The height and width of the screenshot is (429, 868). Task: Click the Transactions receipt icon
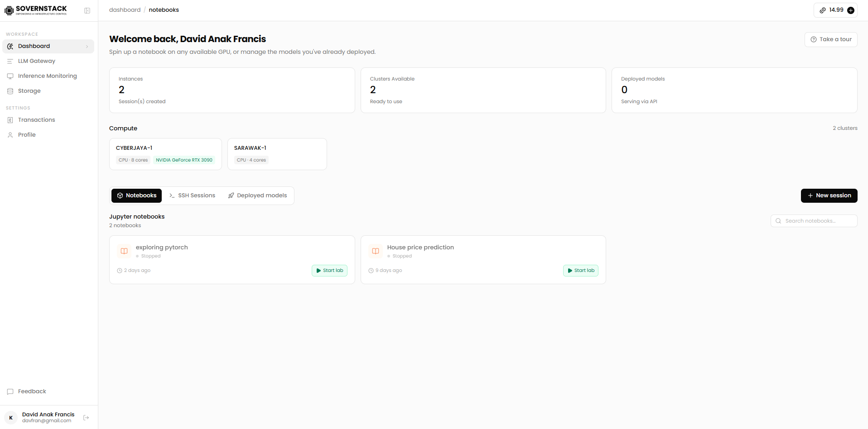click(10, 120)
